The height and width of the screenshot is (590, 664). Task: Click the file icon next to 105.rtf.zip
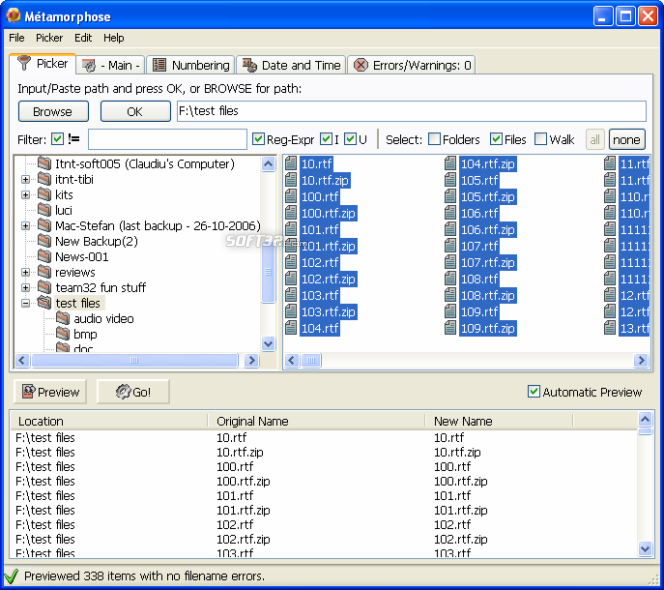[x=451, y=197]
